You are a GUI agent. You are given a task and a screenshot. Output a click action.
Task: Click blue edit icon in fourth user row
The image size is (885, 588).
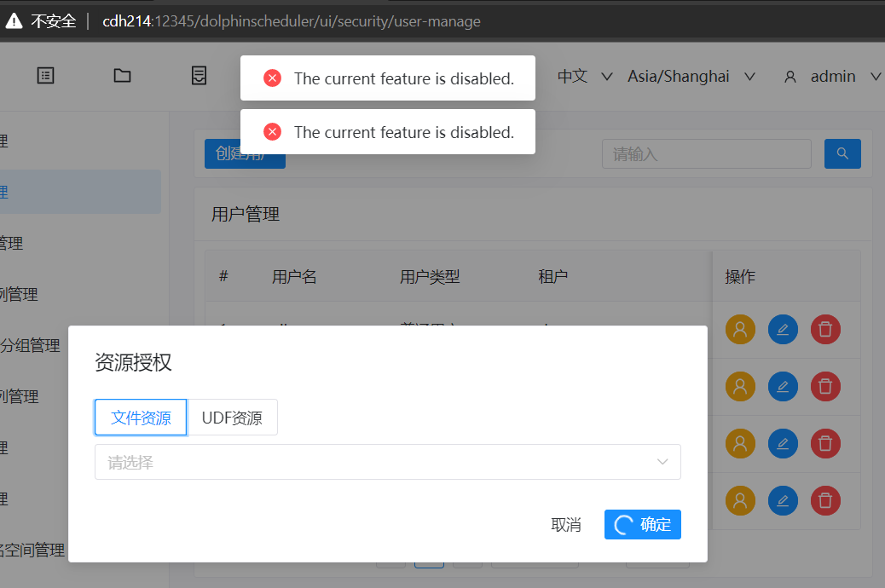click(x=783, y=500)
